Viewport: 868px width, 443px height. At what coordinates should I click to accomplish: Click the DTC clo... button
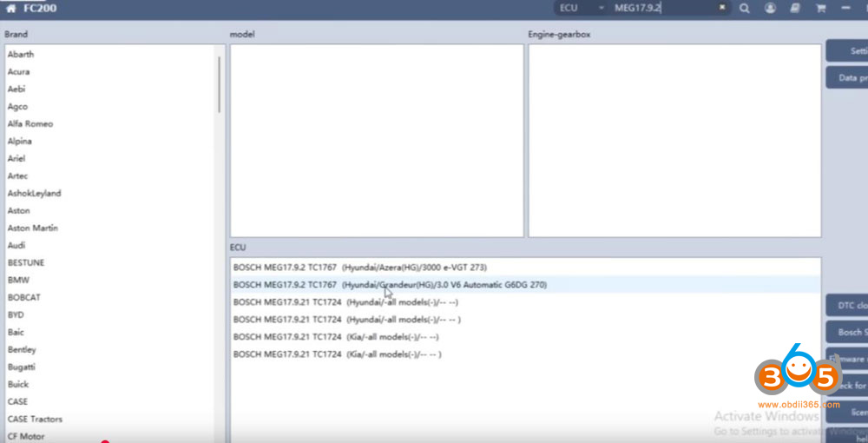(x=847, y=305)
